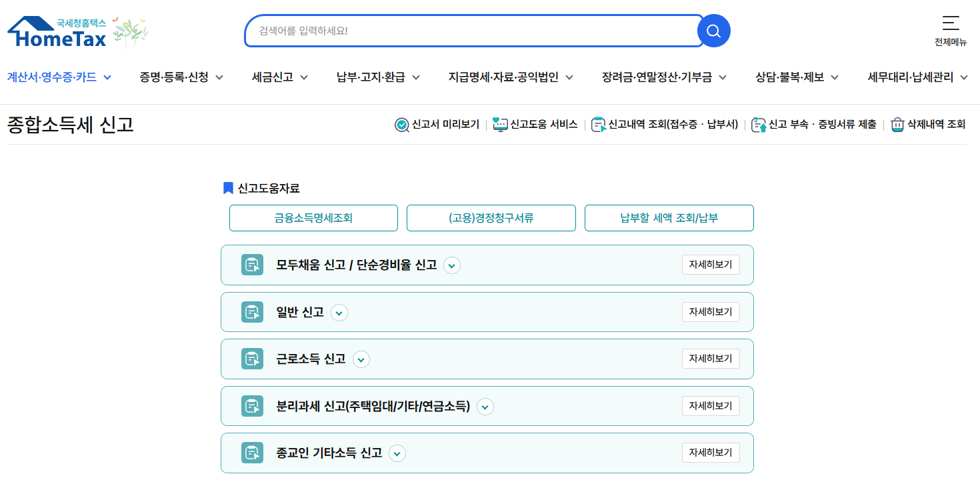
Task: Click the 종교인 기타소득 신고 title
Action: pyautogui.click(x=329, y=453)
